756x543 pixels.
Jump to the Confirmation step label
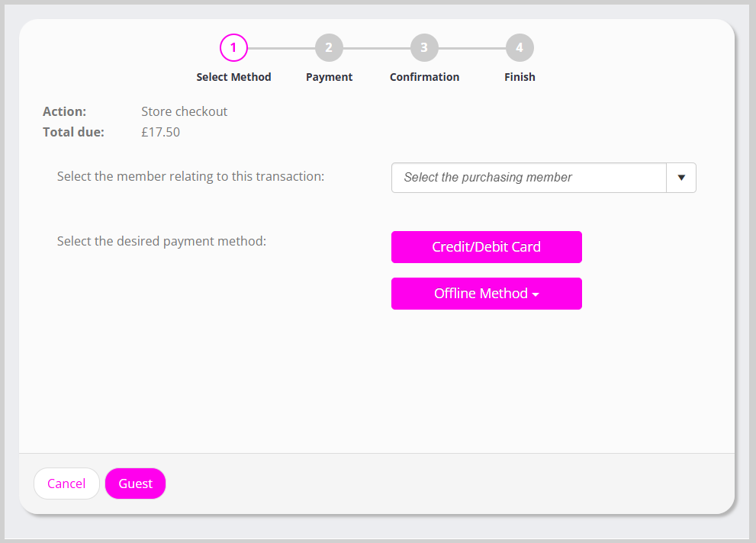pos(424,77)
